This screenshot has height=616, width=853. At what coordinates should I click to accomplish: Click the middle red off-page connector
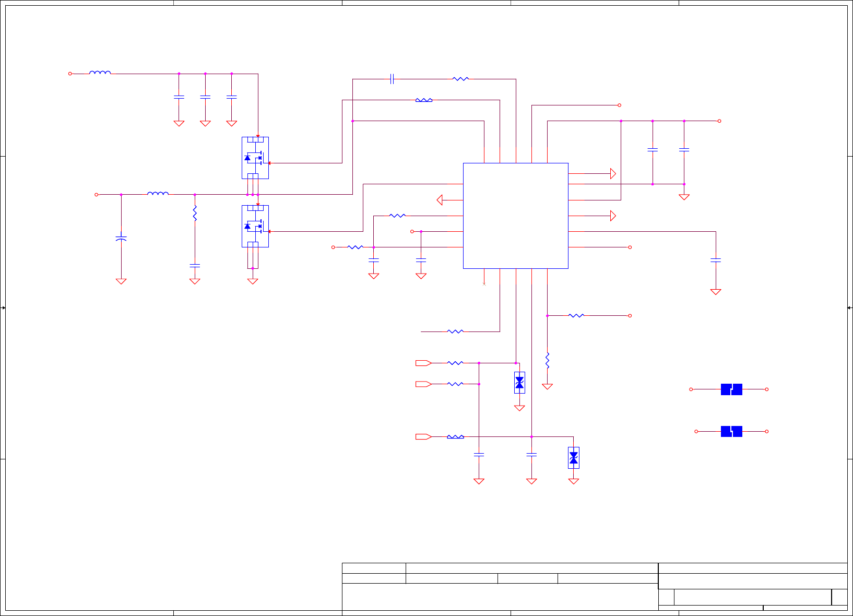[423, 384]
